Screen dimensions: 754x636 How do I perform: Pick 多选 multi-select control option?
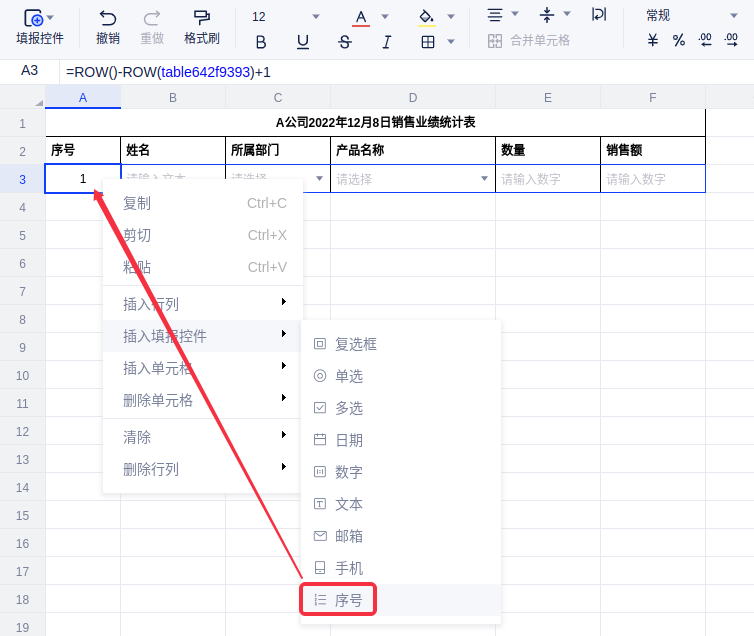pyautogui.click(x=349, y=408)
